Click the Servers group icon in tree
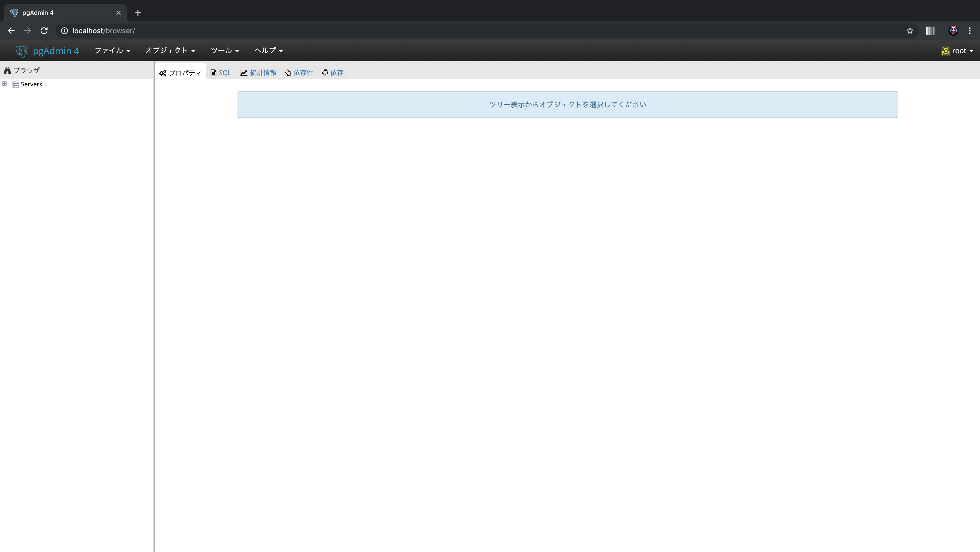 (x=16, y=84)
